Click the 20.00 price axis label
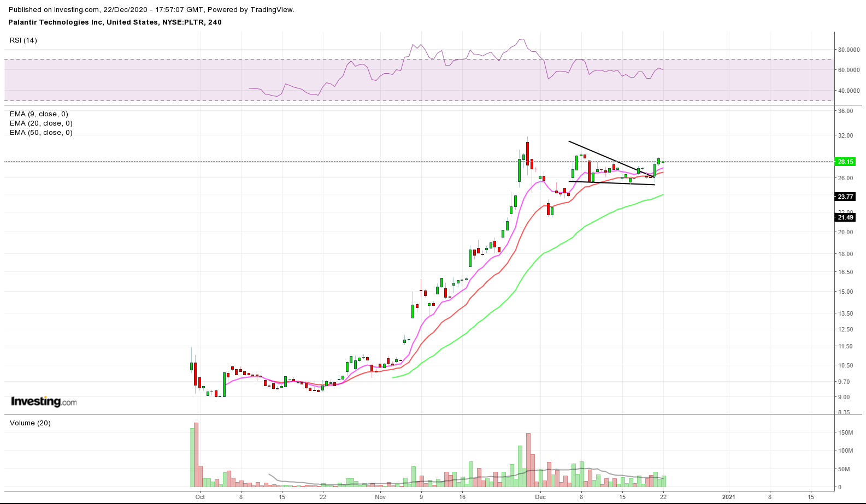This screenshot has height=504, width=866. 845,232
